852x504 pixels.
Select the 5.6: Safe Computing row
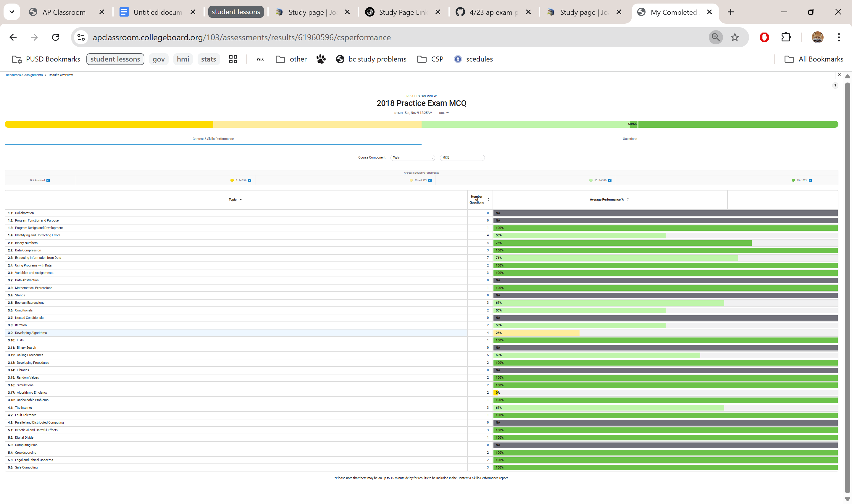pyautogui.click(x=421, y=467)
